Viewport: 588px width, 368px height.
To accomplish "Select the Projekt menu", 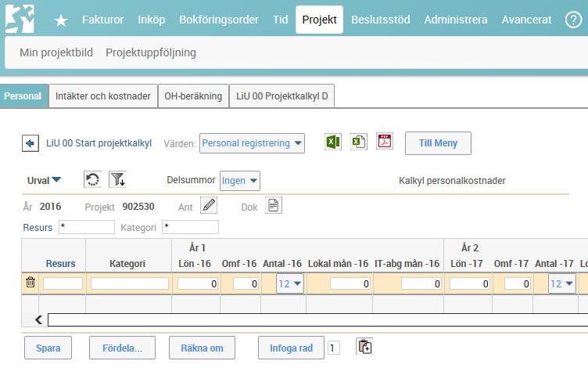I will (x=319, y=20).
